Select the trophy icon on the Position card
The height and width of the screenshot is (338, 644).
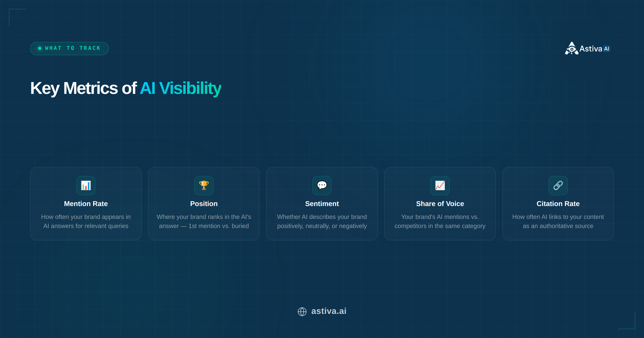[204, 186]
